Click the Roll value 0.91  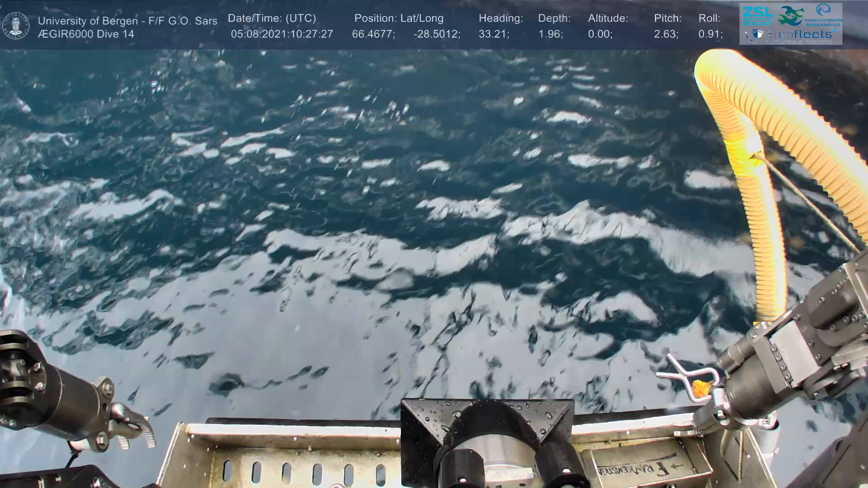pyautogui.click(x=710, y=34)
